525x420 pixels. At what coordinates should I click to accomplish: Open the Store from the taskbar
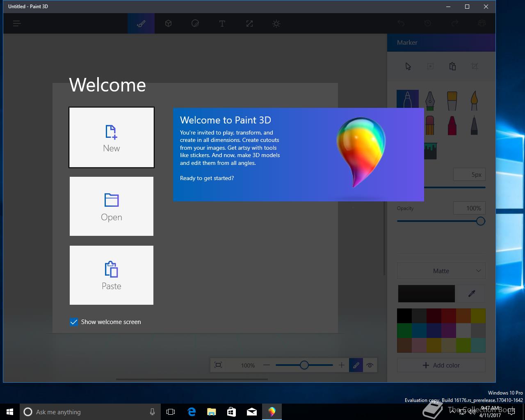tap(231, 412)
